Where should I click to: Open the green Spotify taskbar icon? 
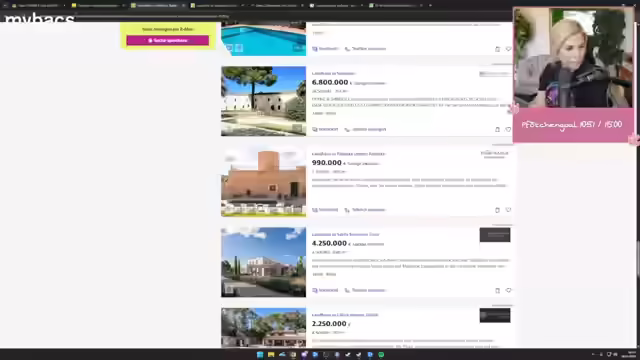[381, 355]
